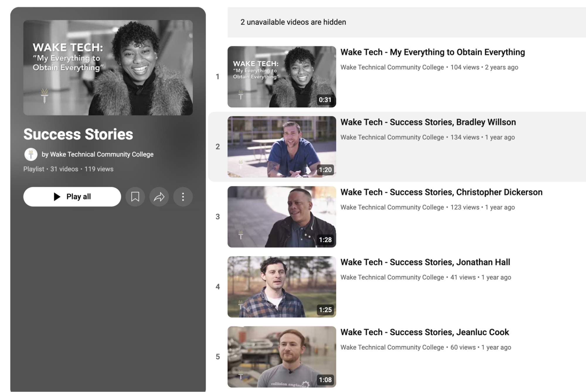Click the 119 views playlist text

99,169
